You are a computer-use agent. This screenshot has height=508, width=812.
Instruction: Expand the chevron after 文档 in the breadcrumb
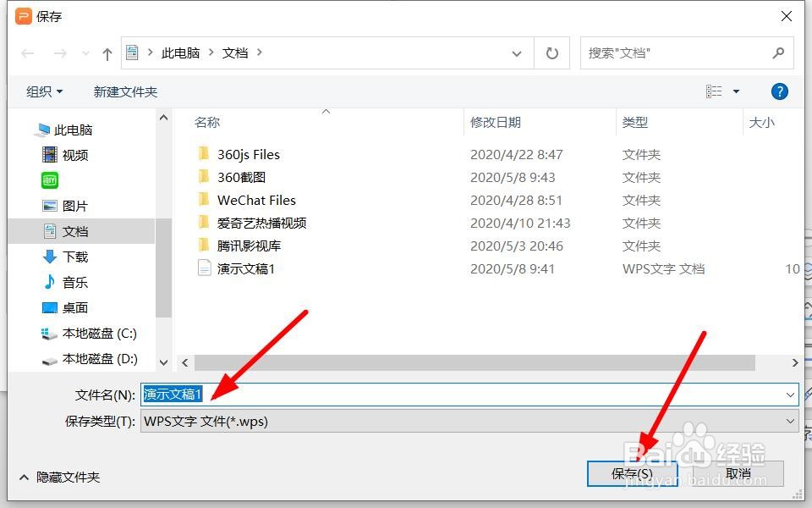(x=258, y=52)
